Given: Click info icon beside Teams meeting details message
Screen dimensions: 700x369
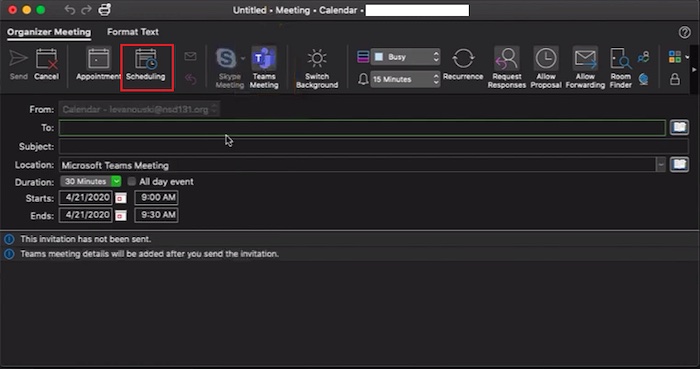Looking at the screenshot, I should pos(9,254).
